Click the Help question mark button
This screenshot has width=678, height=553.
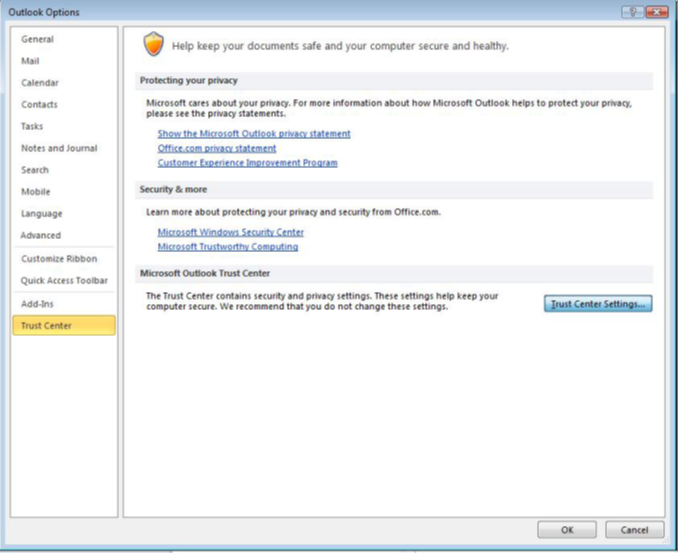[x=633, y=12]
